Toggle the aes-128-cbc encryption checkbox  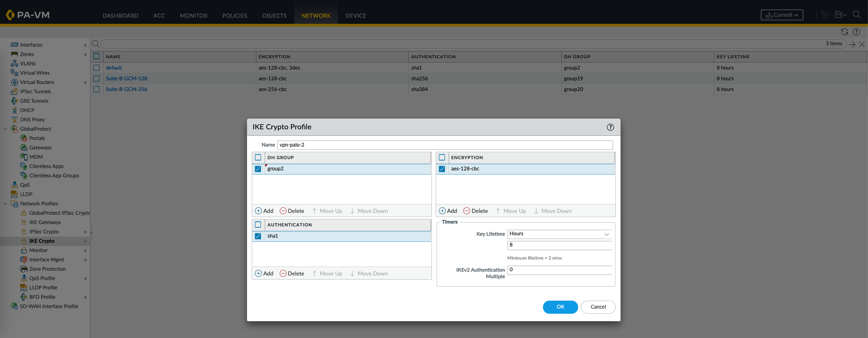pyautogui.click(x=442, y=169)
